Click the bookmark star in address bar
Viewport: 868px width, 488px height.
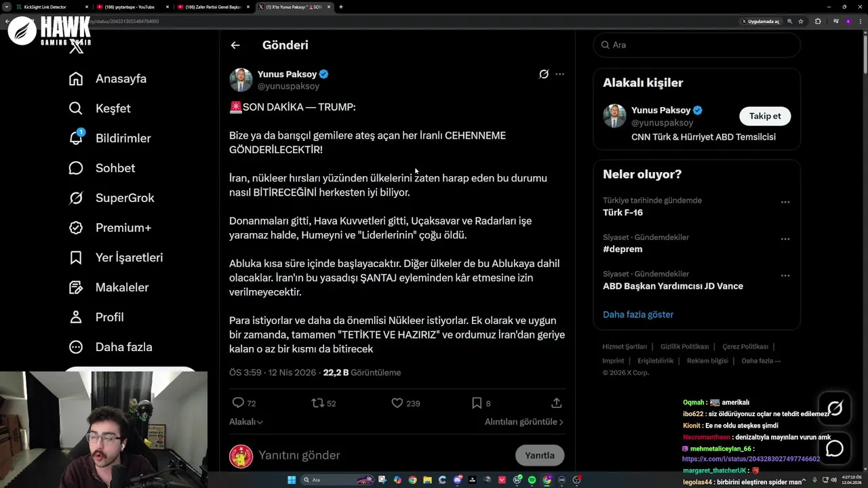click(x=801, y=21)
